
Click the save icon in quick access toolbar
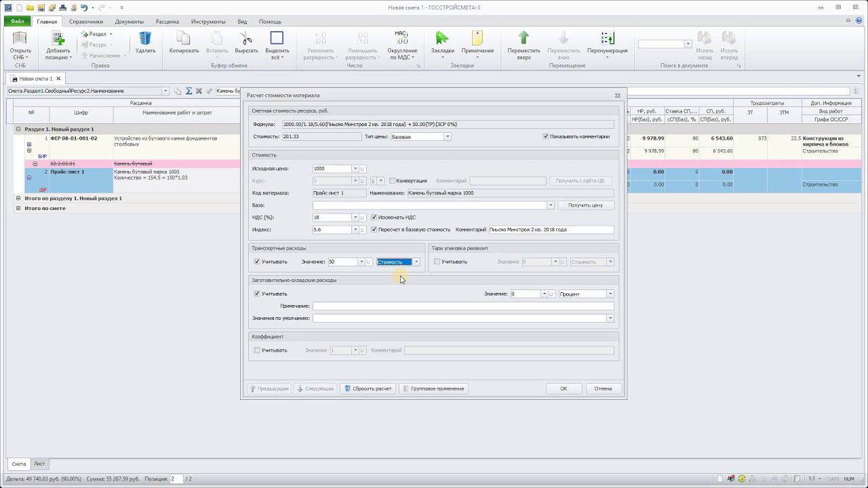pyautogui.click(x=41, y=7)
